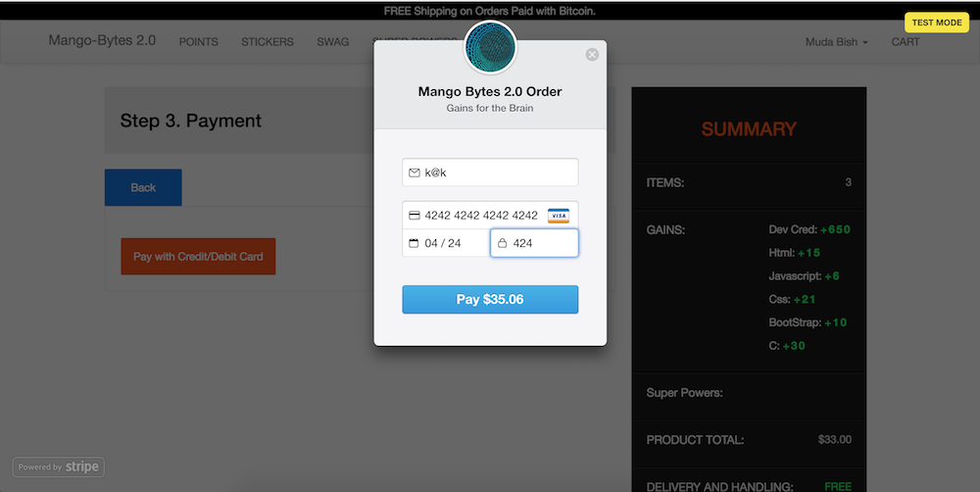Image resolution: width=980 pixels, height=492 pixels.
Task: Open the CART nav link
Action: click(x=906, y=42)
